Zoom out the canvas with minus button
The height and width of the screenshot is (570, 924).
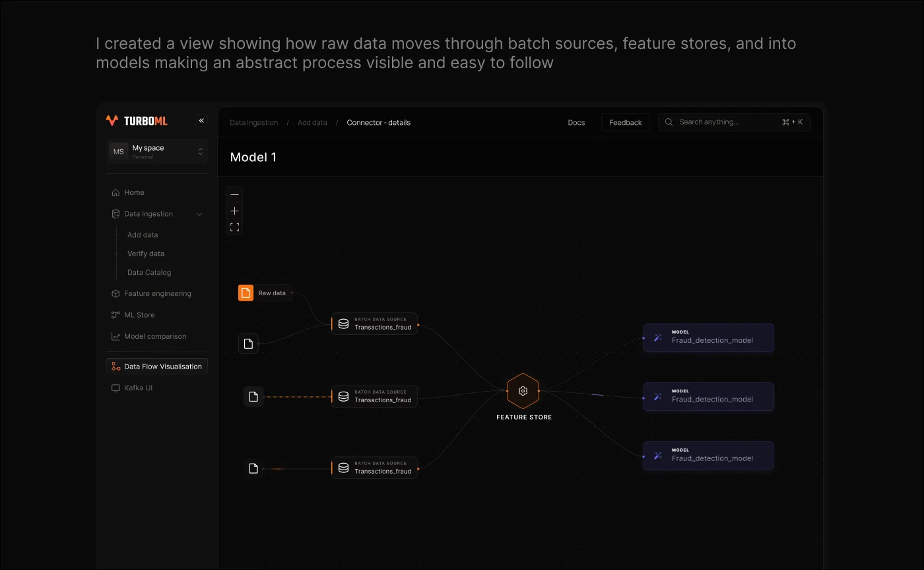coord(234,195)
